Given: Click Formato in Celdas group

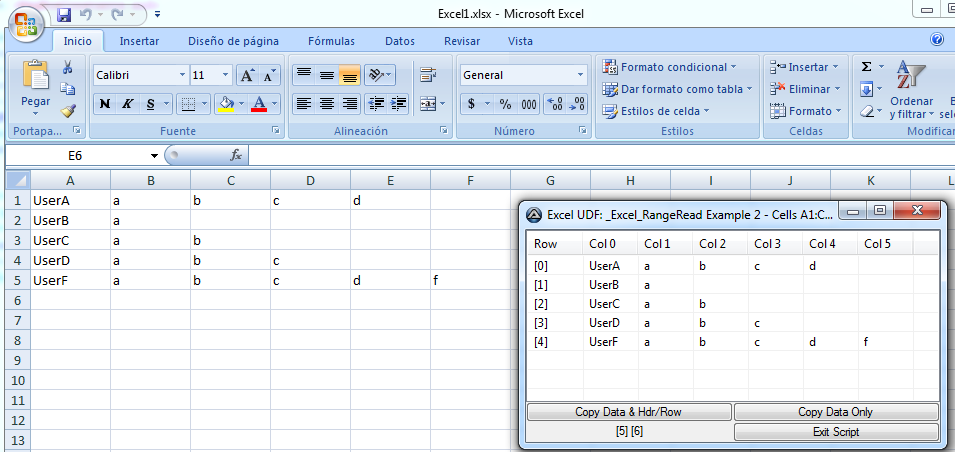Looking at the screenshot, I should pos(805,111).
